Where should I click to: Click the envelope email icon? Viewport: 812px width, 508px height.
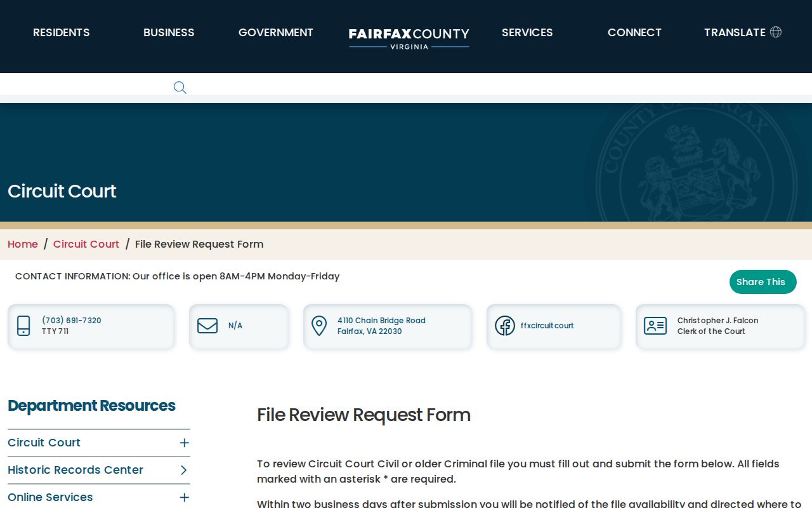(207, 326)
